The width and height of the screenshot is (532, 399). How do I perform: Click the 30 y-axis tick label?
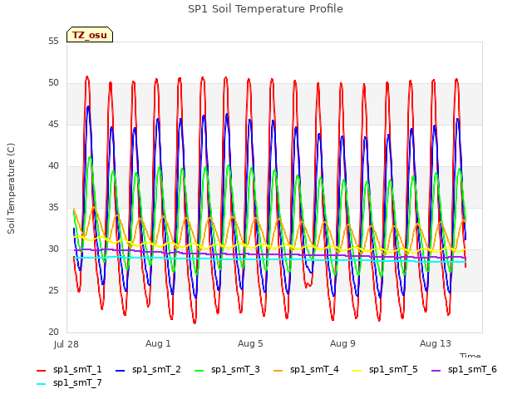click(x=53, y=249)
